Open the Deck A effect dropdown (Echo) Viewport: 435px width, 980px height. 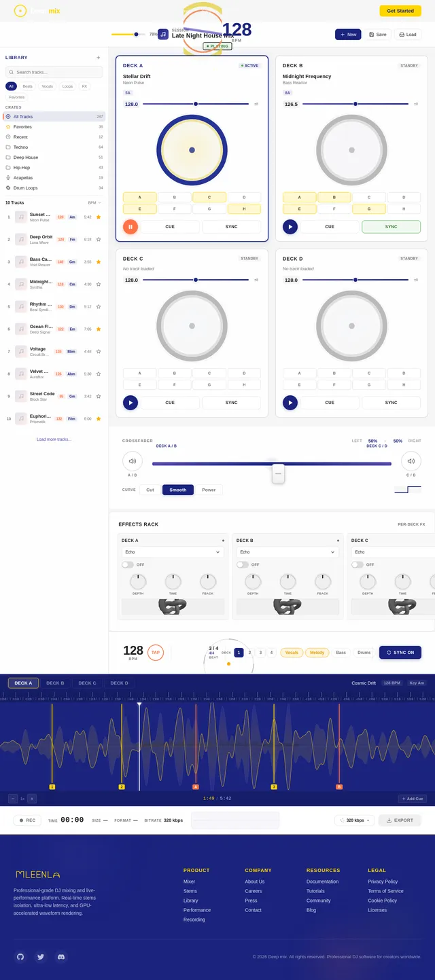[x=173, y=552]
